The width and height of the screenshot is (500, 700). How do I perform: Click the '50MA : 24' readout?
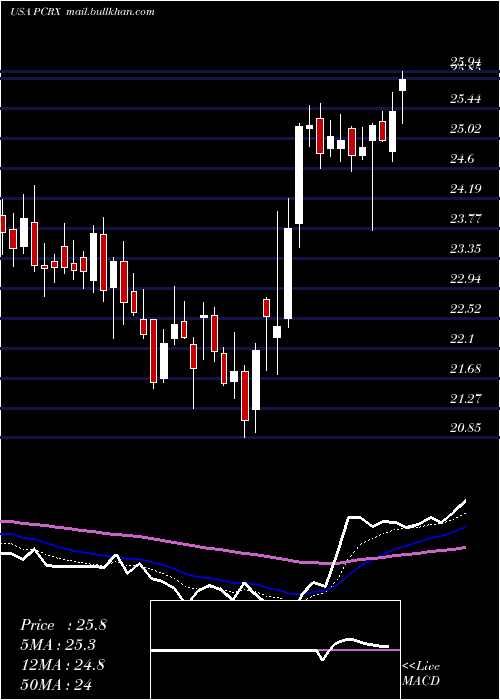[x=56, y=684]
